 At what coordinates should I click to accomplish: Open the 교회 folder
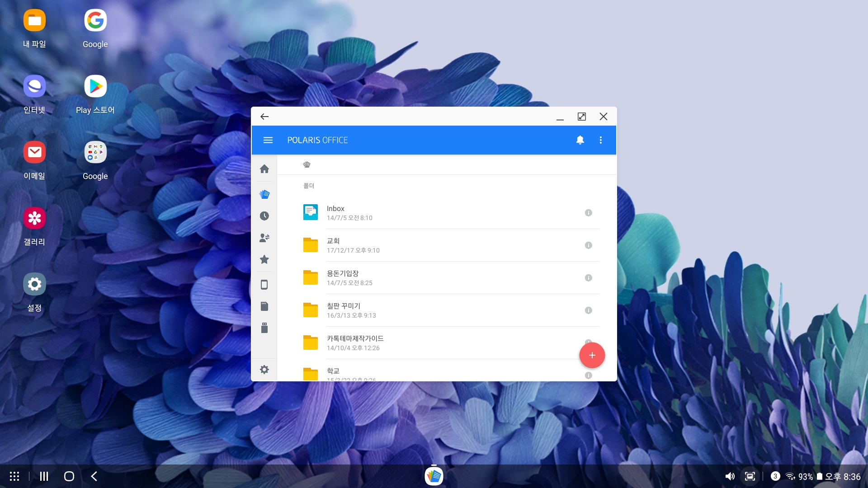(x=333, y=245)
